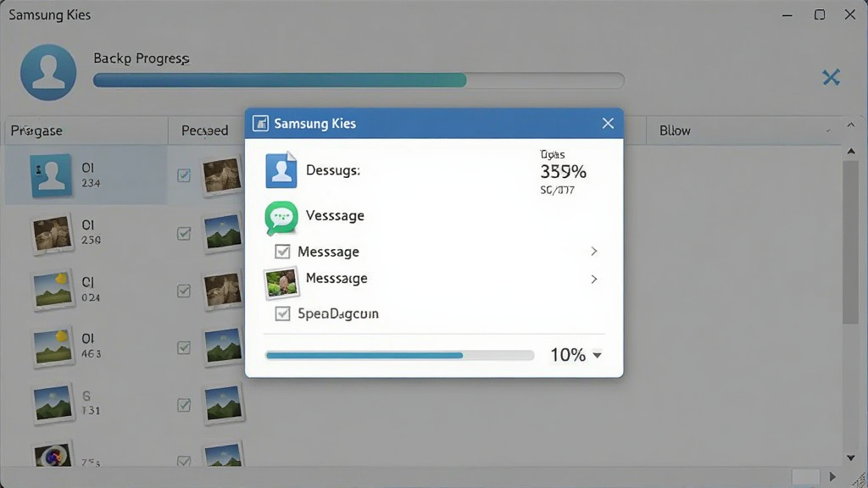The width and height of the screenshot is (868, 488).
Task: Expand the Messsage row chevron
Action: coord(594,251)
